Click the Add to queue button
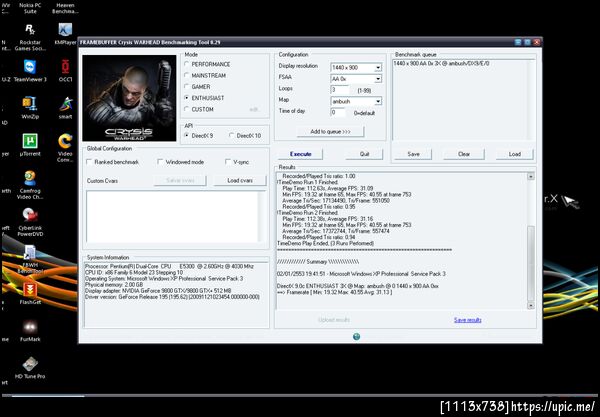600x417 pixels. tap(330, 132)
